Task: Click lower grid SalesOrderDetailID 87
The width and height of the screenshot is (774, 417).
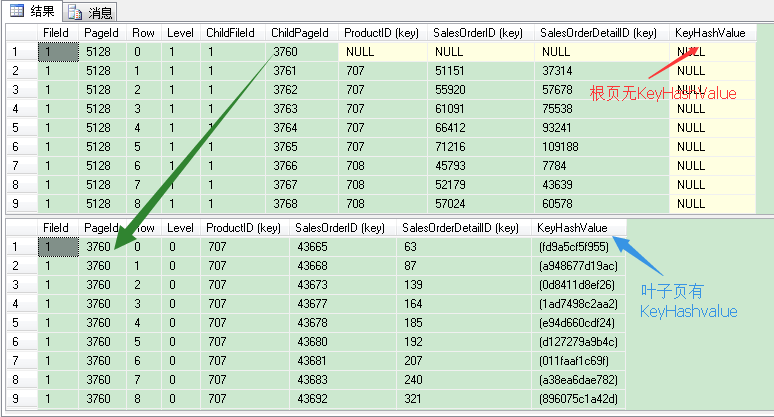Action: point(464,266)
